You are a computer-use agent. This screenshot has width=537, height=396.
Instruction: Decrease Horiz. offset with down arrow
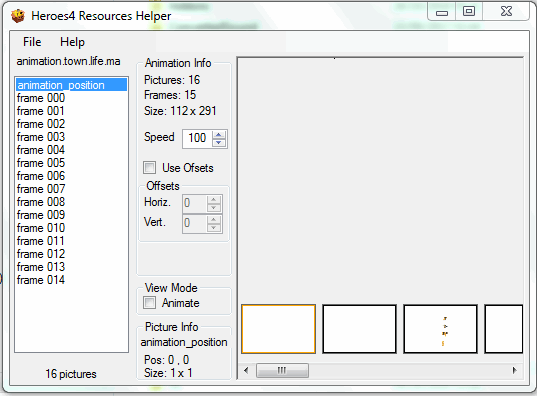[x=214, y=208]
